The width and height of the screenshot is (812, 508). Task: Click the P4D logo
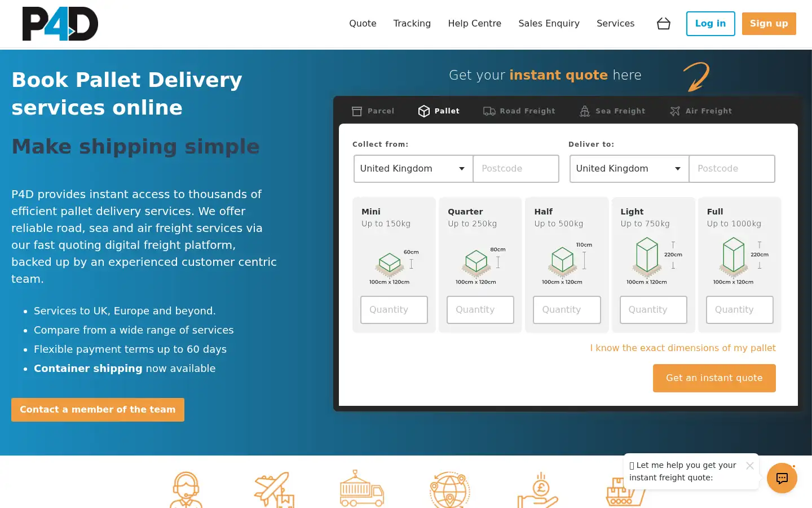tap(60, 24)
